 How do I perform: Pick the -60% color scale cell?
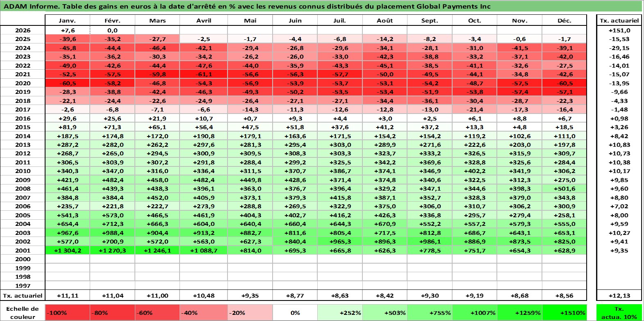157,312
